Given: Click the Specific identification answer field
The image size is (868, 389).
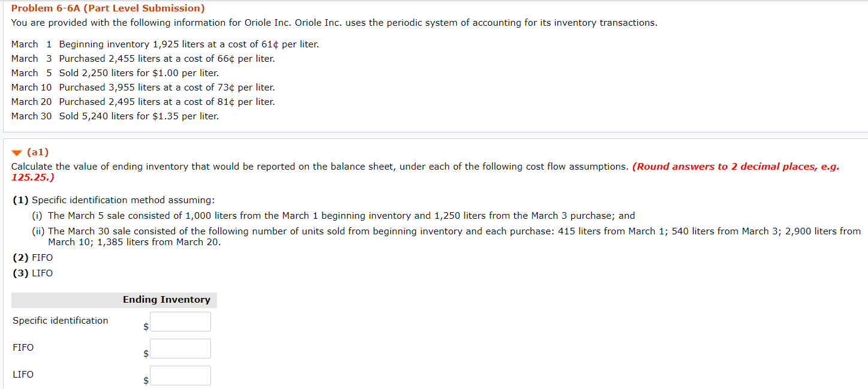Looking at the screenshot, I should (180, 321).
